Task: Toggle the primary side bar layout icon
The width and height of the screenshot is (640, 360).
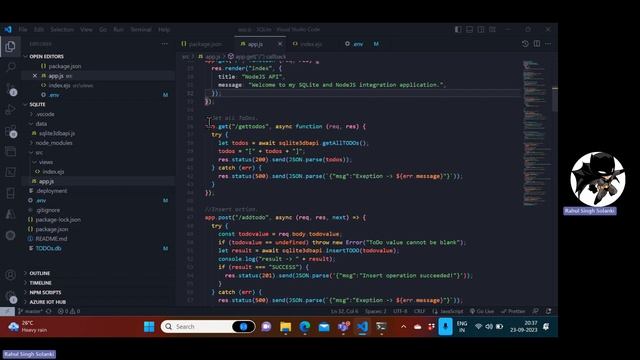Action: pyautogui.click(x=458, y=29)
